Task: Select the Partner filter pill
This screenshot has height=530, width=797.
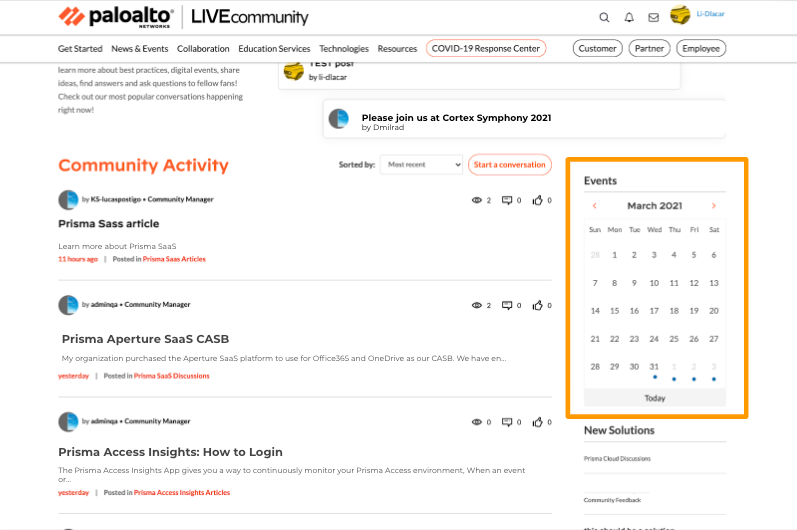Action: [649, 48]
